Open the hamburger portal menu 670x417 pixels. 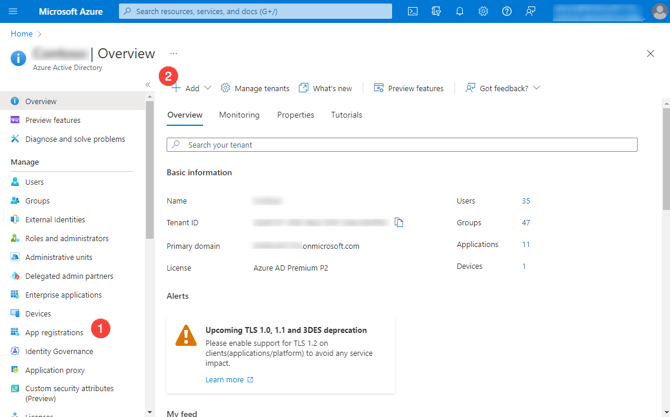click(13, 11)
